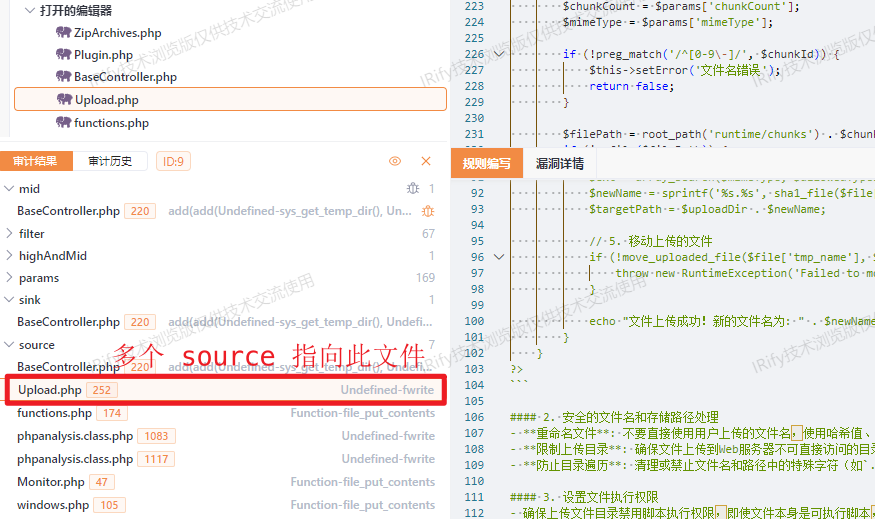
Task: Collapse the sink result group
Action: point(9,300)
